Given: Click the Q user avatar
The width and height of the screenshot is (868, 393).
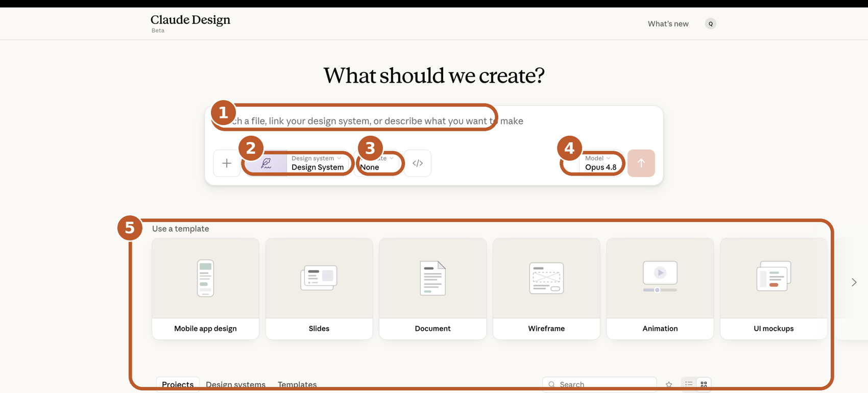Looking at the screenshot, I should [710, 23].
